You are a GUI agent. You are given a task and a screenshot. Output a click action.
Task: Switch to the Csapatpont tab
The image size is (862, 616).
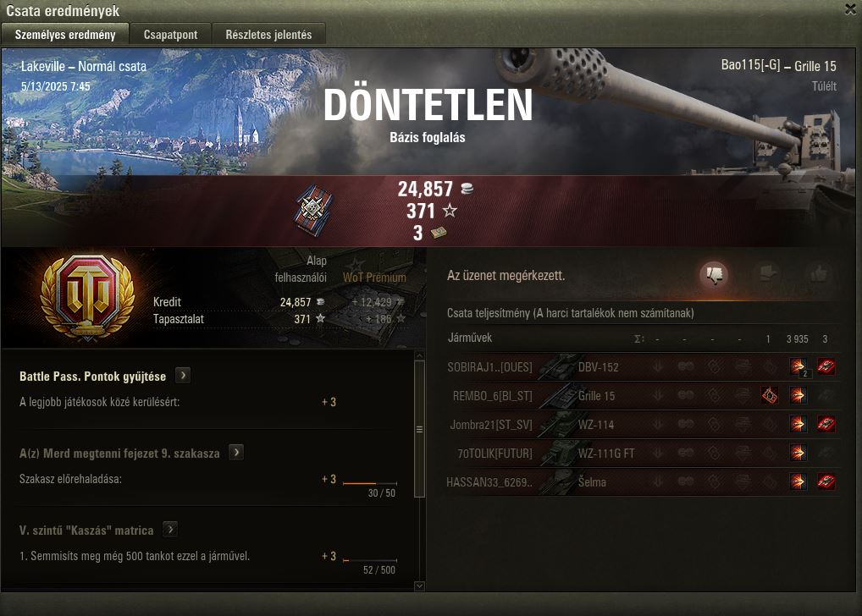170,34
